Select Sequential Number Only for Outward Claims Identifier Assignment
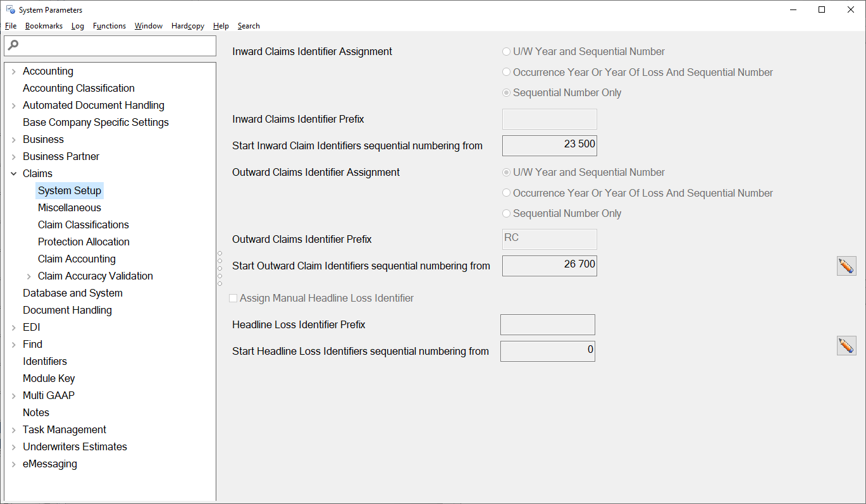866x504 pixels. [x=506, y=213]
